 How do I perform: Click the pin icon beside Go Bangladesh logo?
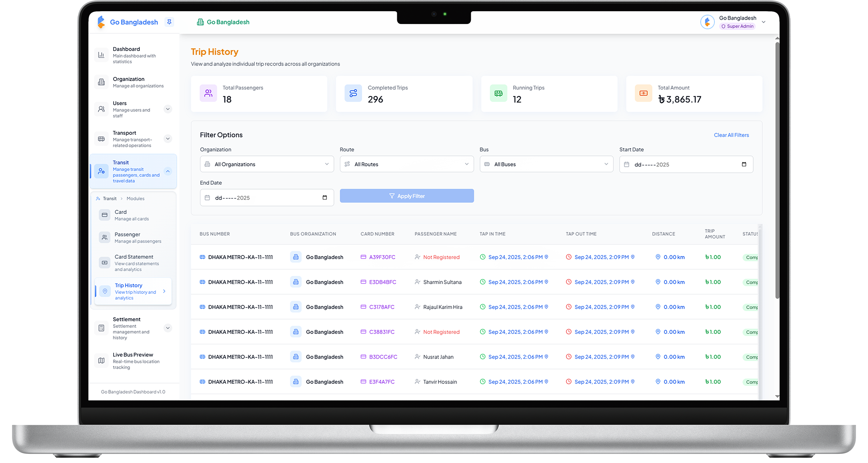[x=169, y=22]
